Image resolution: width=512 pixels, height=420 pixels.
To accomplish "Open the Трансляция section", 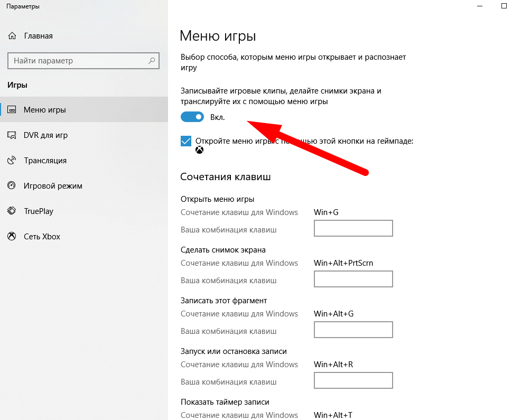I will (84, 161).
